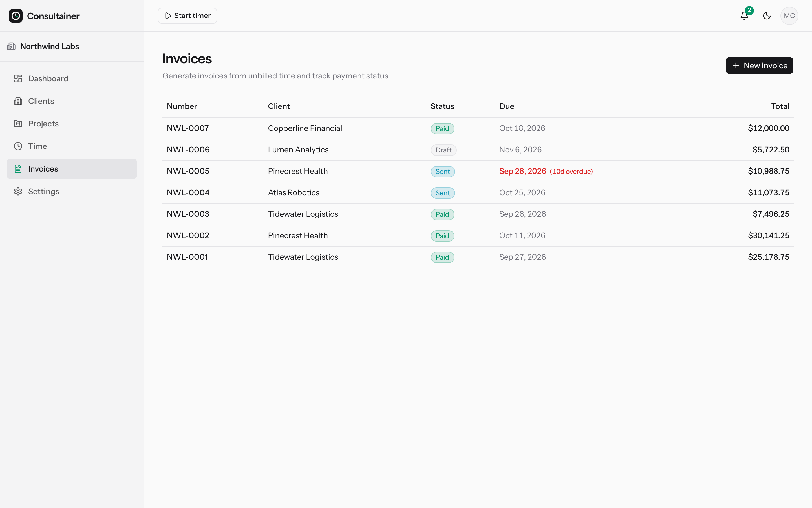
Task: Click the Consultainer logo icon
Action: coord(16,16)
